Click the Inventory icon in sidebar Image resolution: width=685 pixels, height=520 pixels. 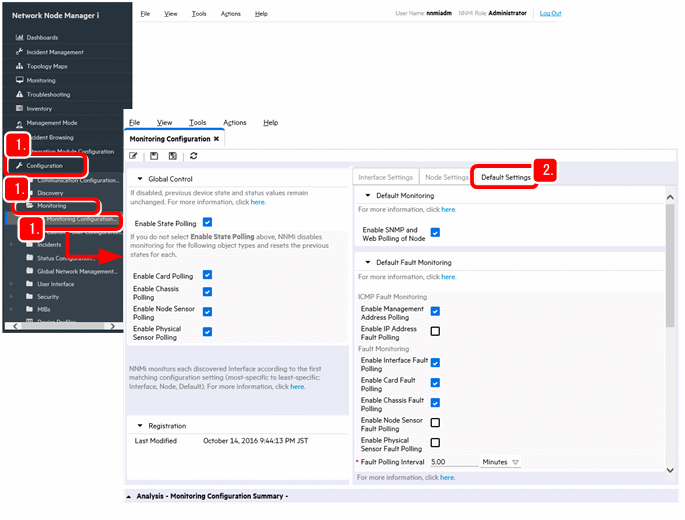(x=19, y=108)
